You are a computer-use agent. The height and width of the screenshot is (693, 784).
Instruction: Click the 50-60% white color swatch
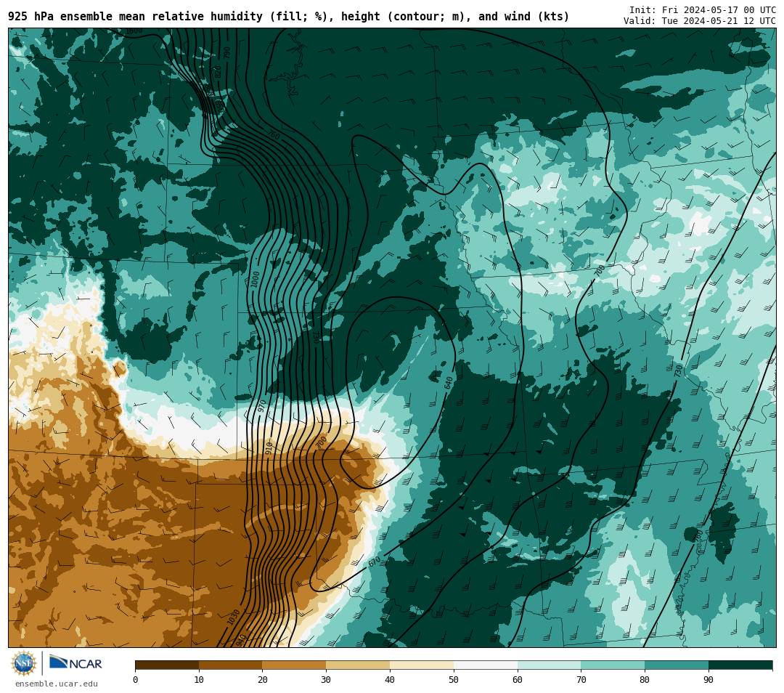tap(486, 665)
